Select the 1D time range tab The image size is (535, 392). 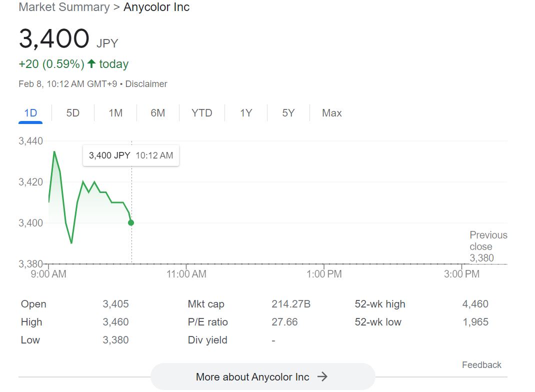30,113
